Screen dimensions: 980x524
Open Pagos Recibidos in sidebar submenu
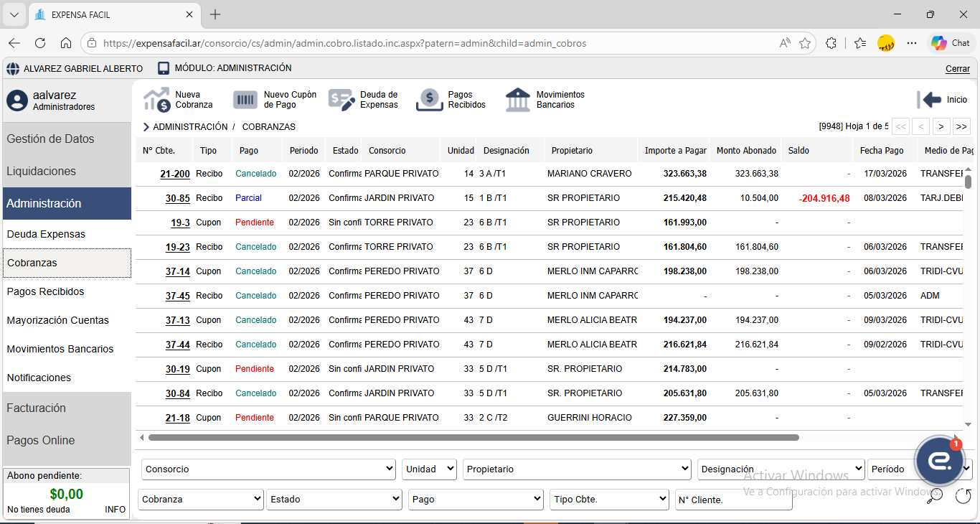click(x=46, y=291)
